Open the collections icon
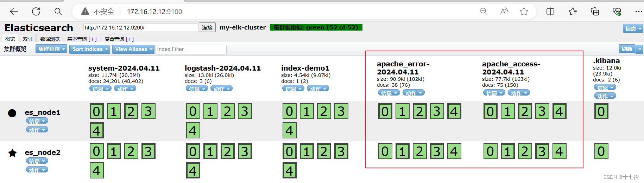The height and width of the screenshot is (183, 644). (x=595, y=12)
